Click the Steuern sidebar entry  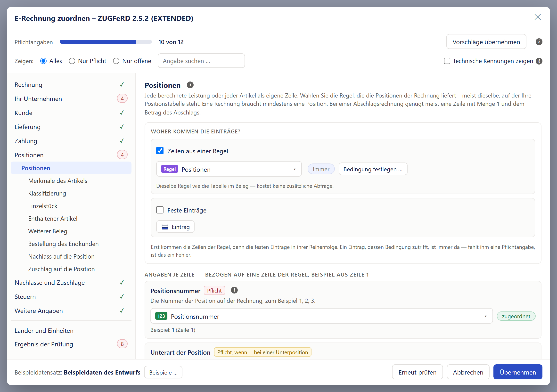(x=71, y=297)
